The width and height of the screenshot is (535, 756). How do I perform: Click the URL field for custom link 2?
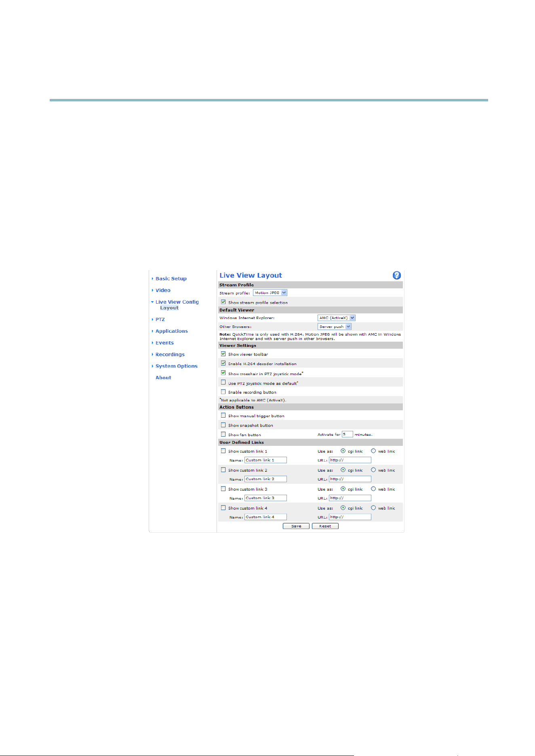(x=350, y=479)
